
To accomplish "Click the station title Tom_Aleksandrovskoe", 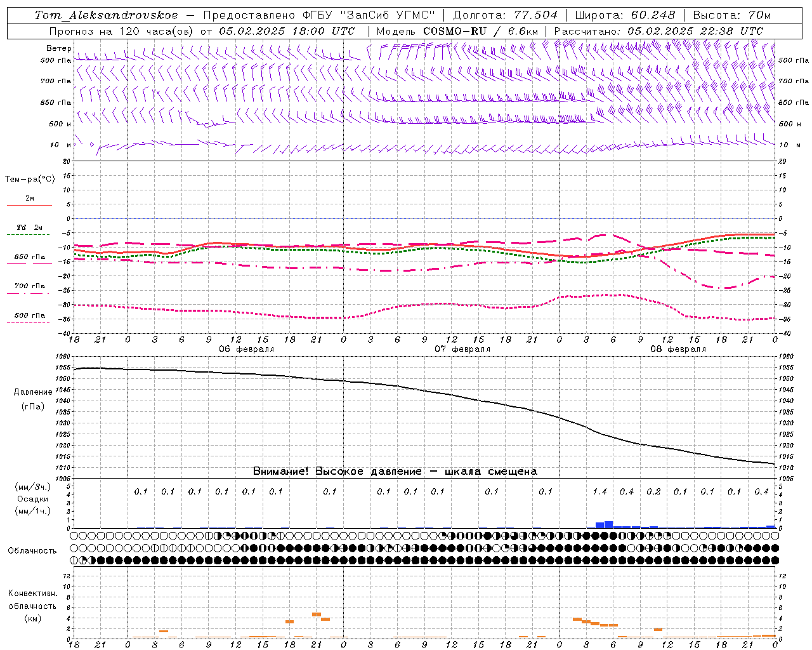I will tap(106, 15).
